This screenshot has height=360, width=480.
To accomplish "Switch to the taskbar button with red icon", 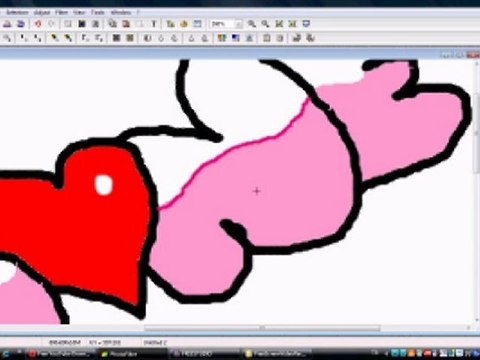I will [60, 354].
